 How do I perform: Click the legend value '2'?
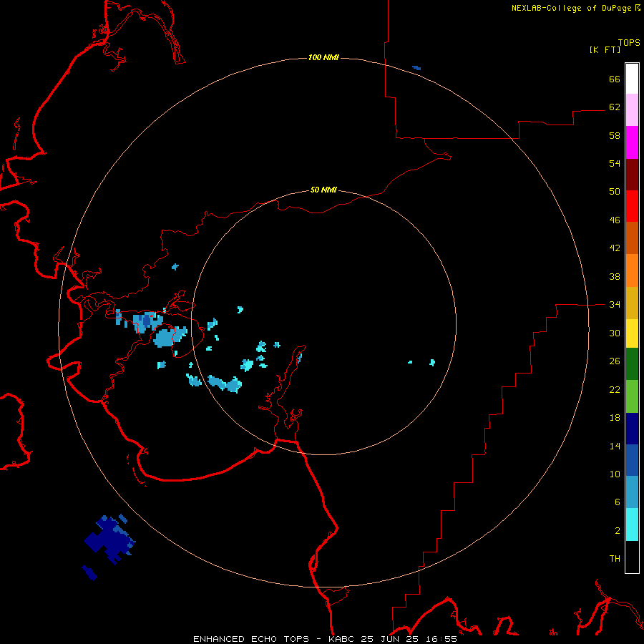tap(618, 530)
